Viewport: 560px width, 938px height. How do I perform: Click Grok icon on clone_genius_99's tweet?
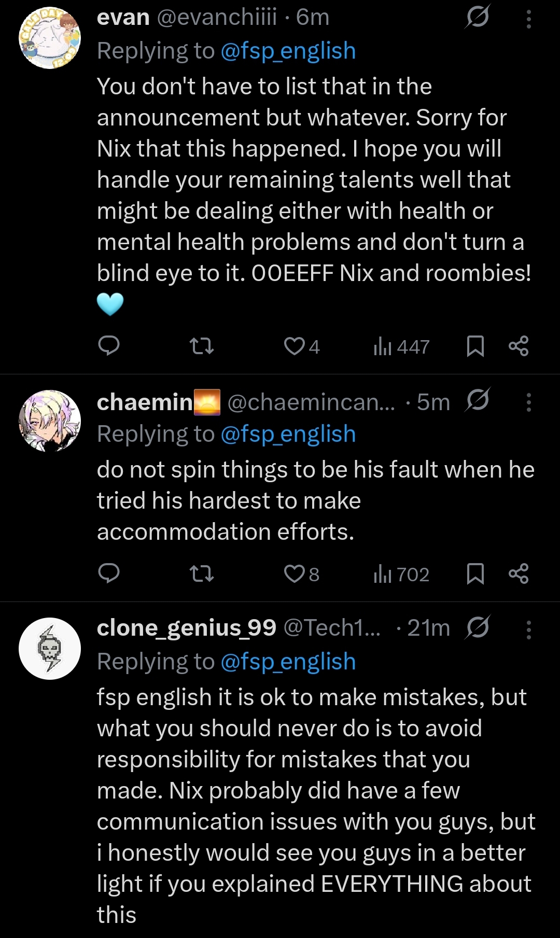click(477, 628)
